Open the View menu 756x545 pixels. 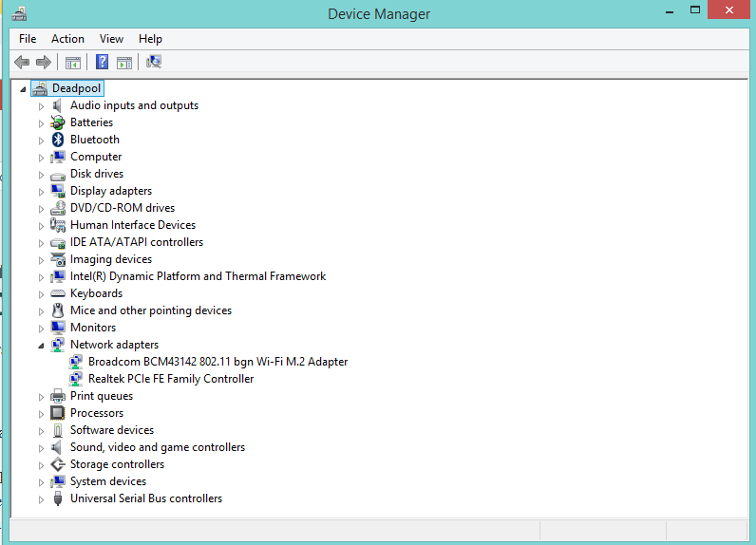point(111,39)
